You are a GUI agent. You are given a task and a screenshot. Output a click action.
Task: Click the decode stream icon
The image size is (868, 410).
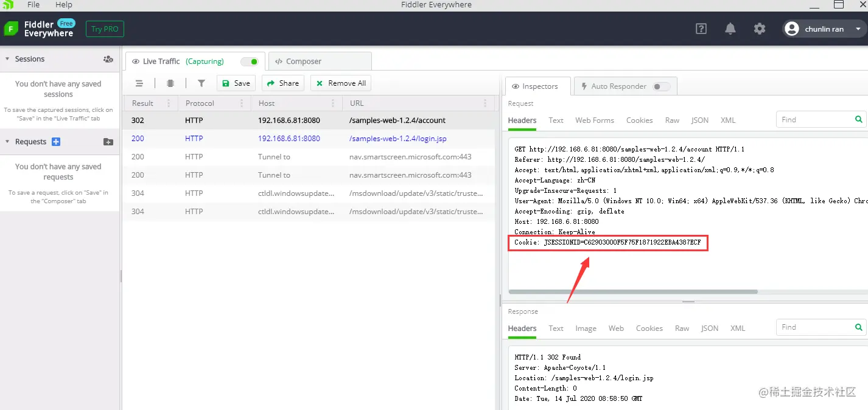coord(170,83)
